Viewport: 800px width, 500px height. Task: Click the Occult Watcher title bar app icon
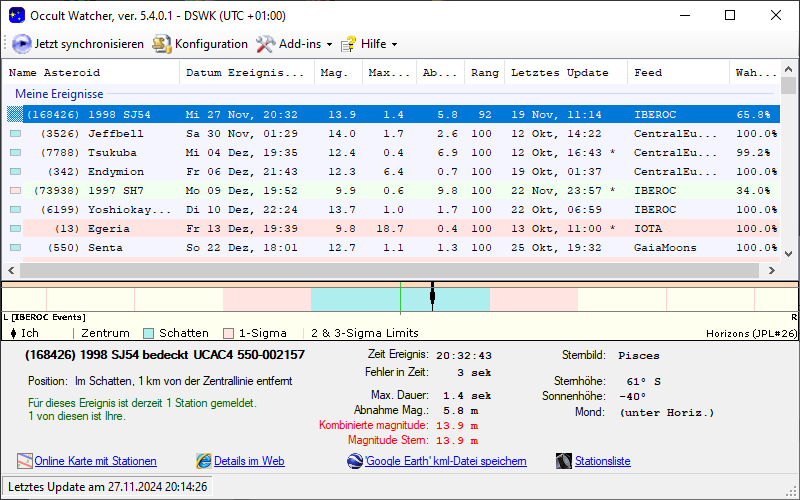pos(16,15)
